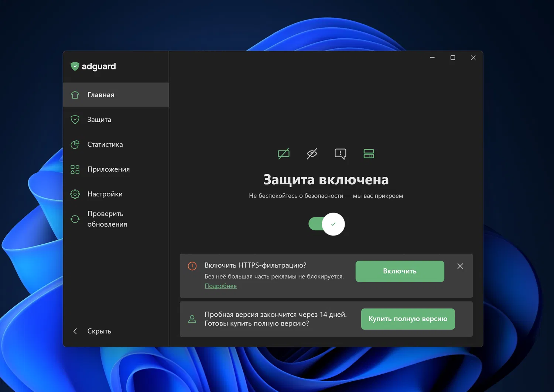
Task: Maximize the AdGuard window
Action: [x=453, y=58]
